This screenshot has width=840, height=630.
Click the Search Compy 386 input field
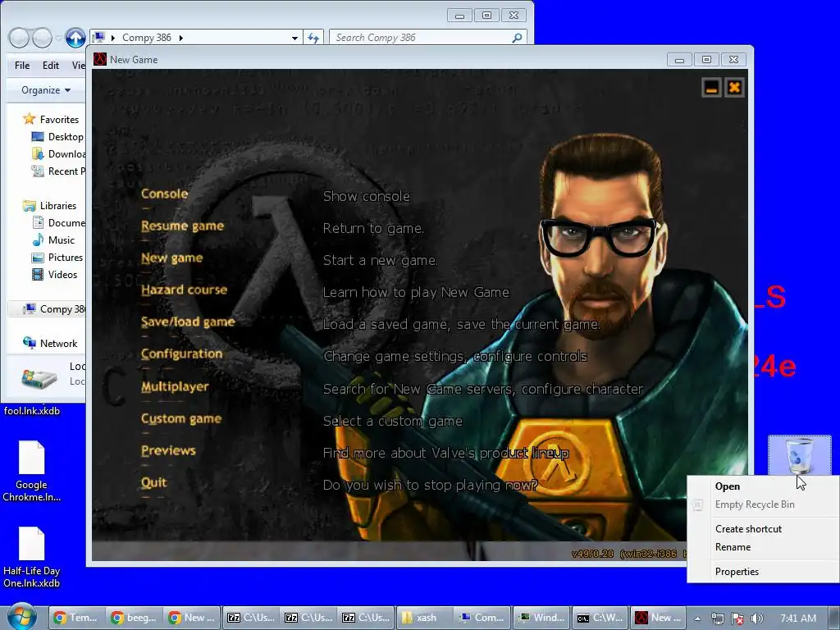(x=421, y=38)
